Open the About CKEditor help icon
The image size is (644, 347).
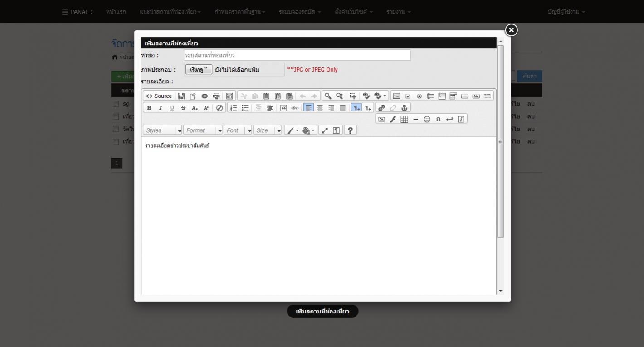coord(350,130)
